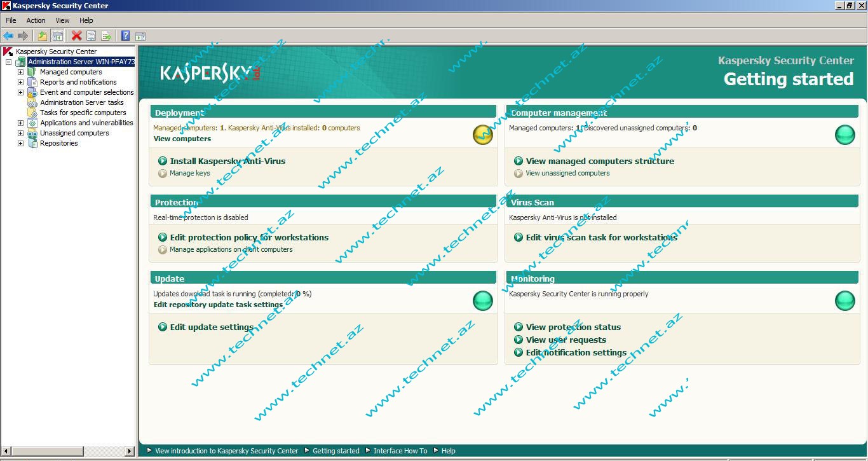Click the blue Help question mark icon
This screenshot has width=868, height=461.
point(126,36)
